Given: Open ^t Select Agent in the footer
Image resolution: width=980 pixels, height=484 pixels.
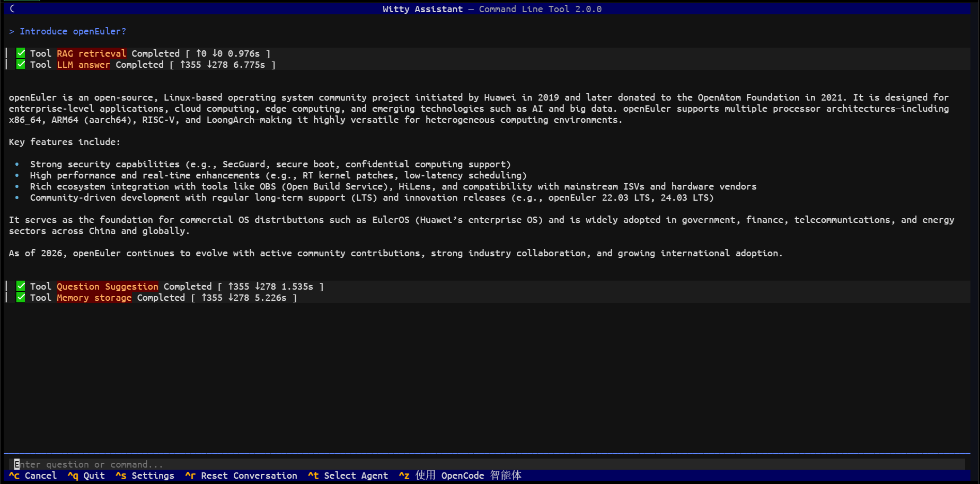Looking at the screenshot, I should [348, 476].
